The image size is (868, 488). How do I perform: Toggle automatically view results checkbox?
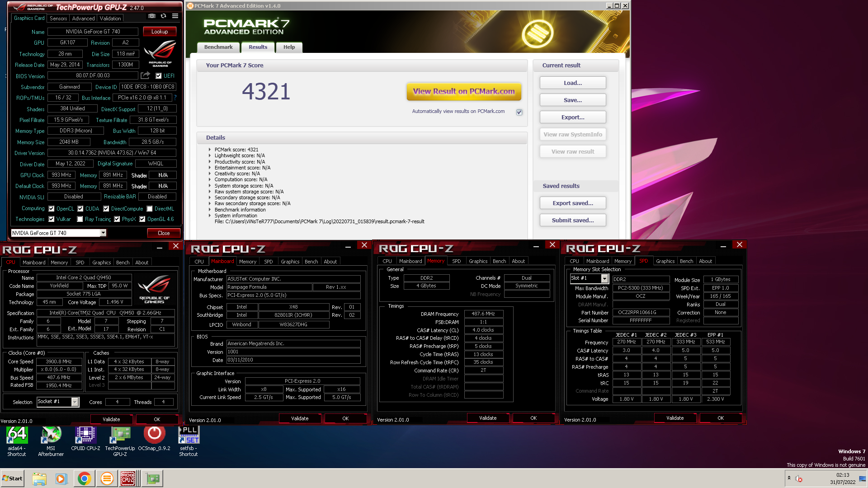519,112
